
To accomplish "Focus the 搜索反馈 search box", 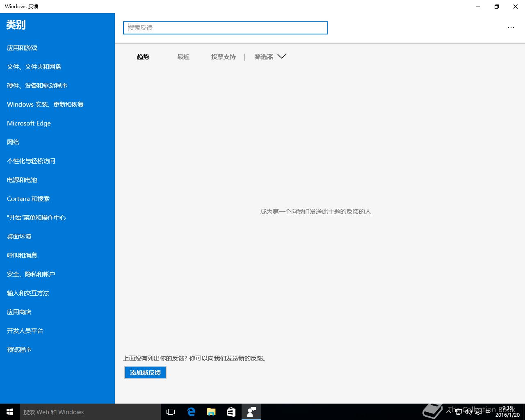I will point(226,27).
